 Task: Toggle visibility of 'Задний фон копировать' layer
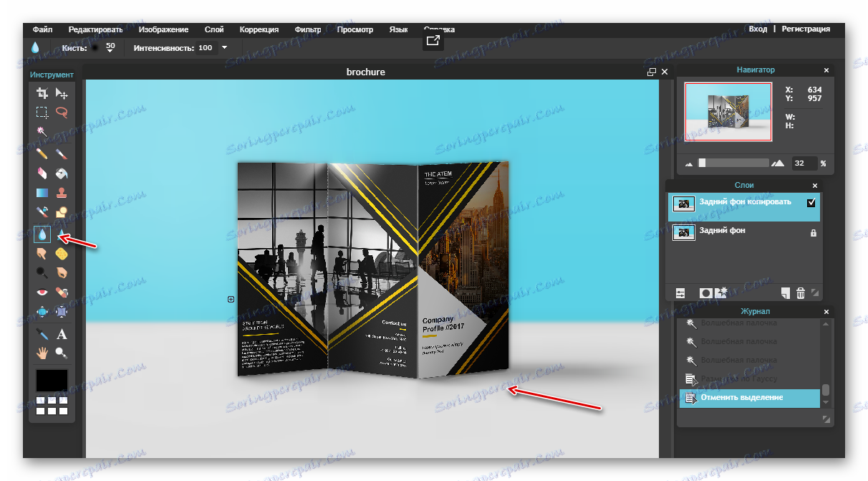[x=811, y=203]
